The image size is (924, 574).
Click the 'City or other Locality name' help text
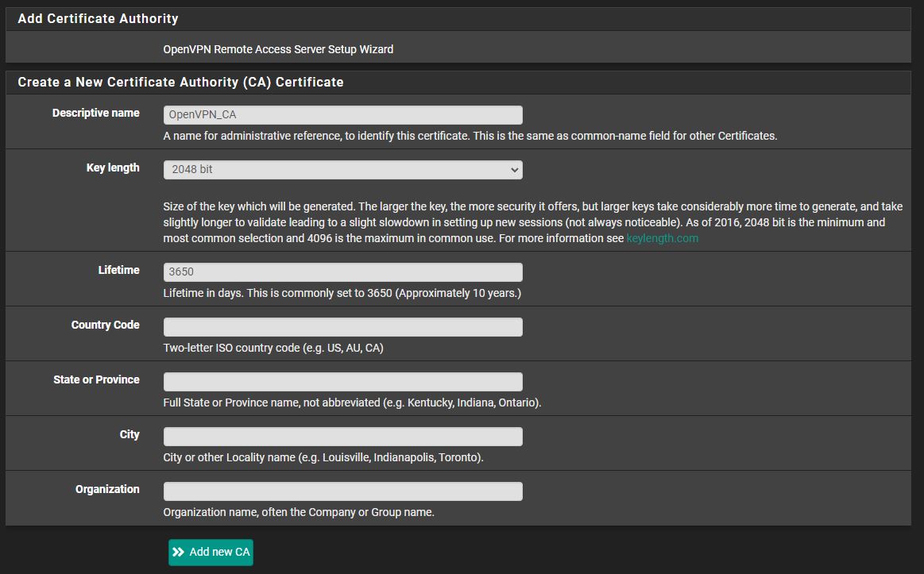(x=323, y=457)
